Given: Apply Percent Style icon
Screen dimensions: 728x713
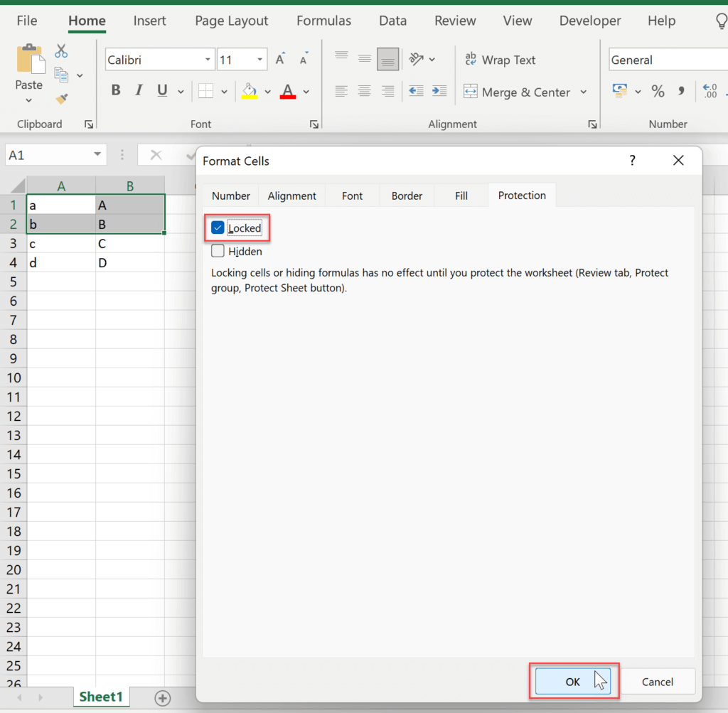Looking at the screenshot, I should [658, 91].
